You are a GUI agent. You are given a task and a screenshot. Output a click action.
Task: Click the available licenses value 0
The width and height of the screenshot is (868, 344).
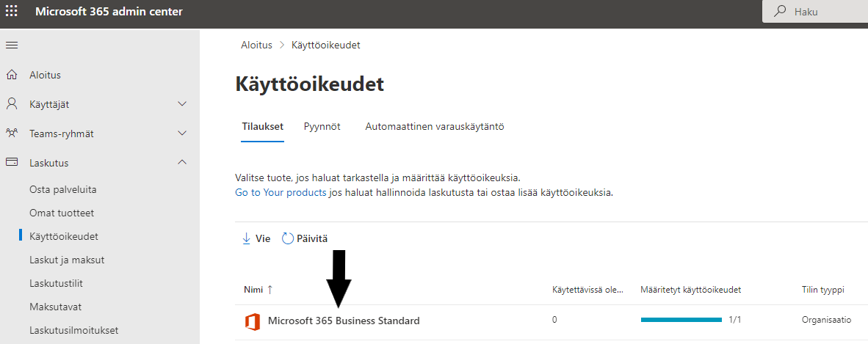[554, 321]
